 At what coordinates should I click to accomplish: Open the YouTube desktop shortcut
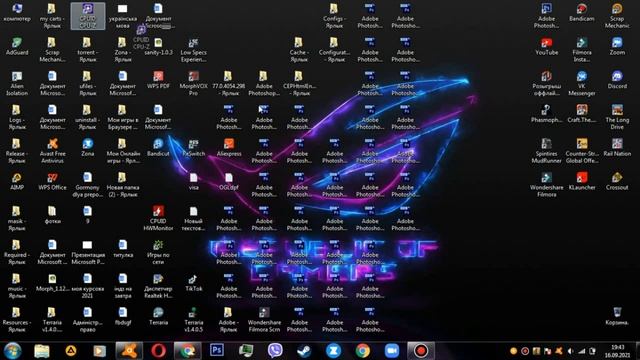(547, 46)
